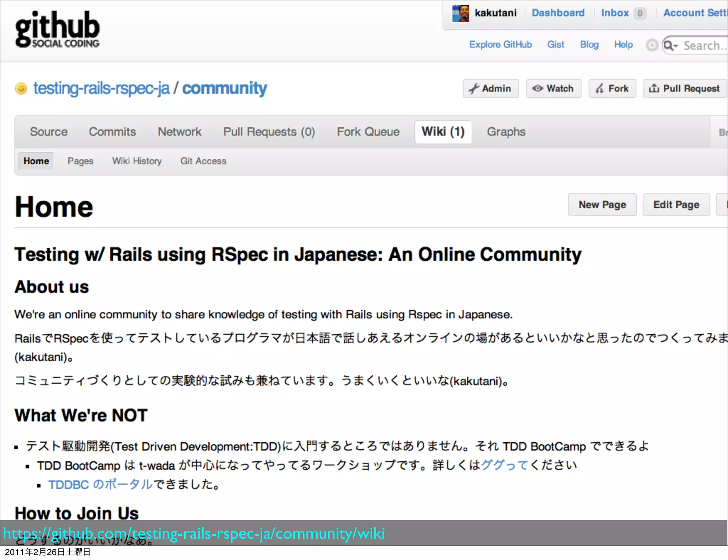Image resolution: width=728 pixels, height=560 pixels.
Task: Open the wiki Pages subtab
Action: 80,161
